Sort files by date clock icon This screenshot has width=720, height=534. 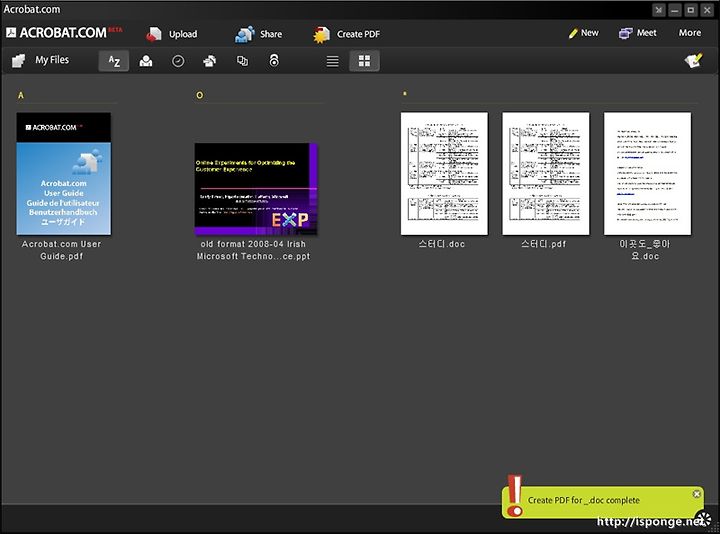[178, 61]
